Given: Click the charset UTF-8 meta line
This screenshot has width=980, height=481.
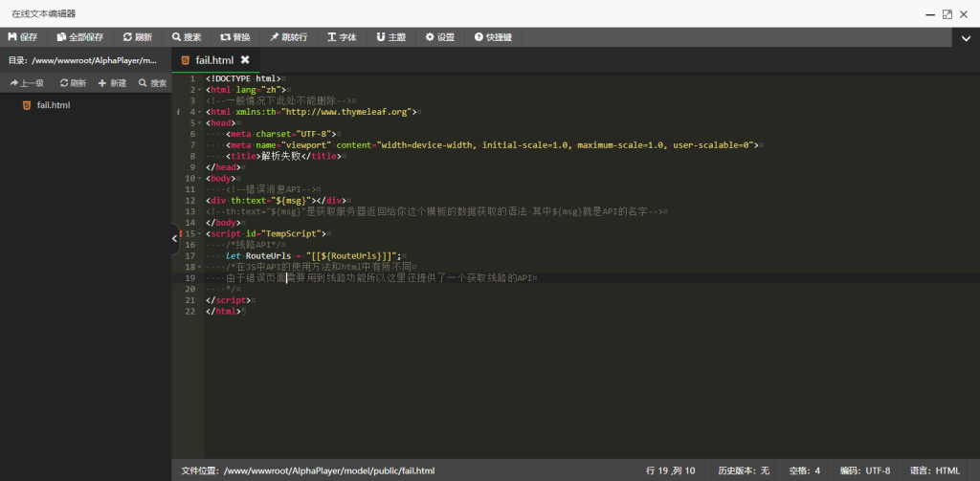Looking at the screenshot, I should coord(281,134).
